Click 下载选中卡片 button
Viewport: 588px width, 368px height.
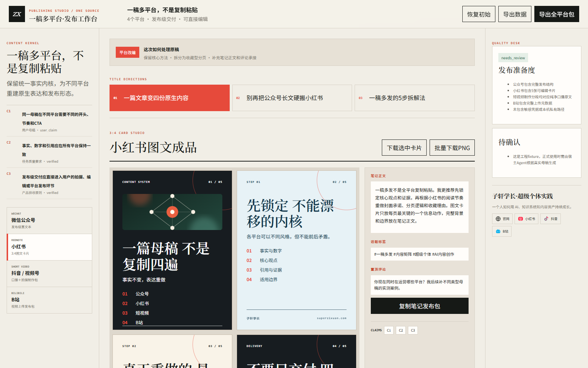[404, 148]
